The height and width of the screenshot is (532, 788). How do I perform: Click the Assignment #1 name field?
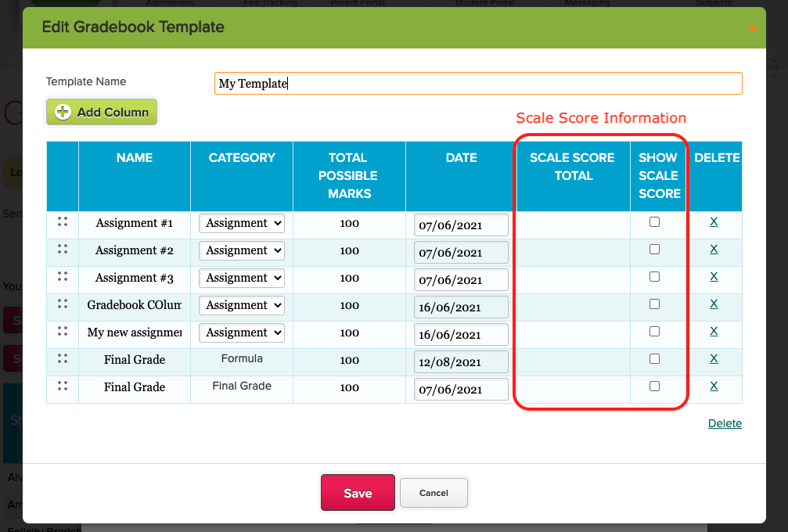(134, 223)
